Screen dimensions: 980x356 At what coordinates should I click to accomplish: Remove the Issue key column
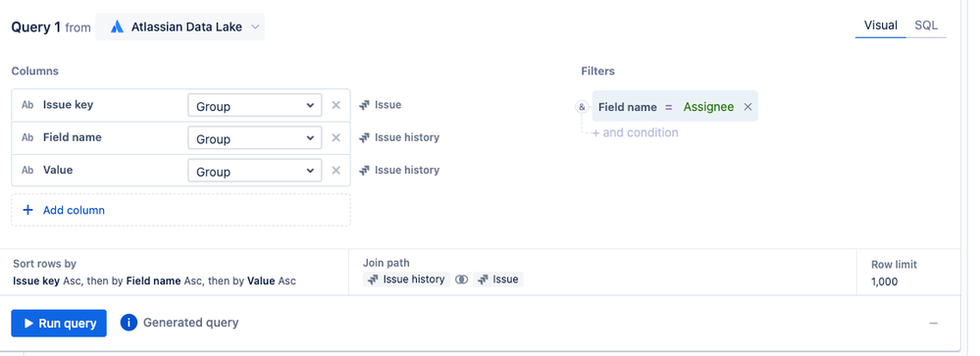point(335,105)
